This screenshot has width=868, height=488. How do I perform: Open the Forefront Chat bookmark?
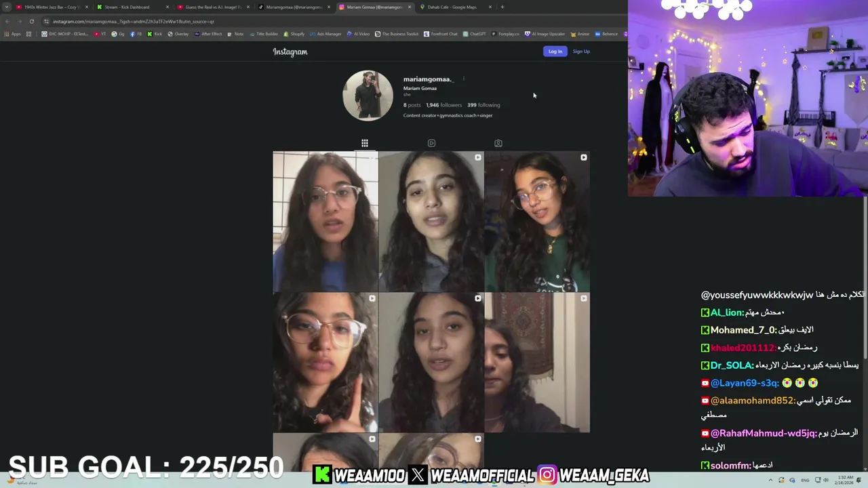(441, 34)
